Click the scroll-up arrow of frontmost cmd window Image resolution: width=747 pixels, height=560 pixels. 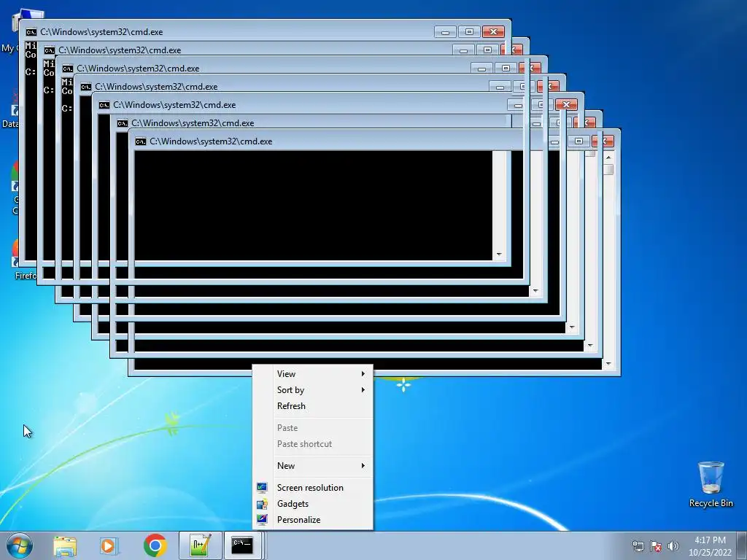608,157
